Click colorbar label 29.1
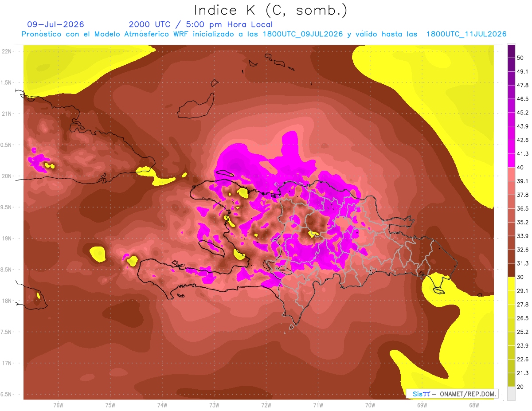 pos(523,291)
